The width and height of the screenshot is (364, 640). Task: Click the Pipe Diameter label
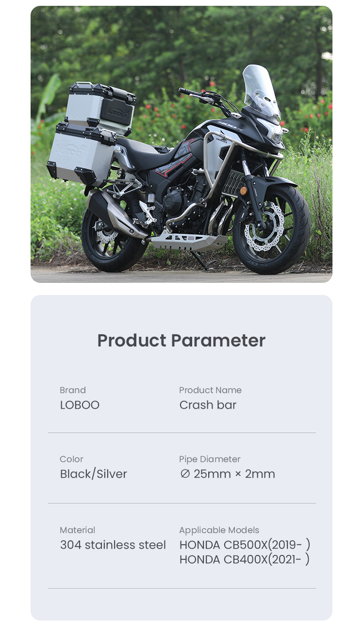pos(210,459)
